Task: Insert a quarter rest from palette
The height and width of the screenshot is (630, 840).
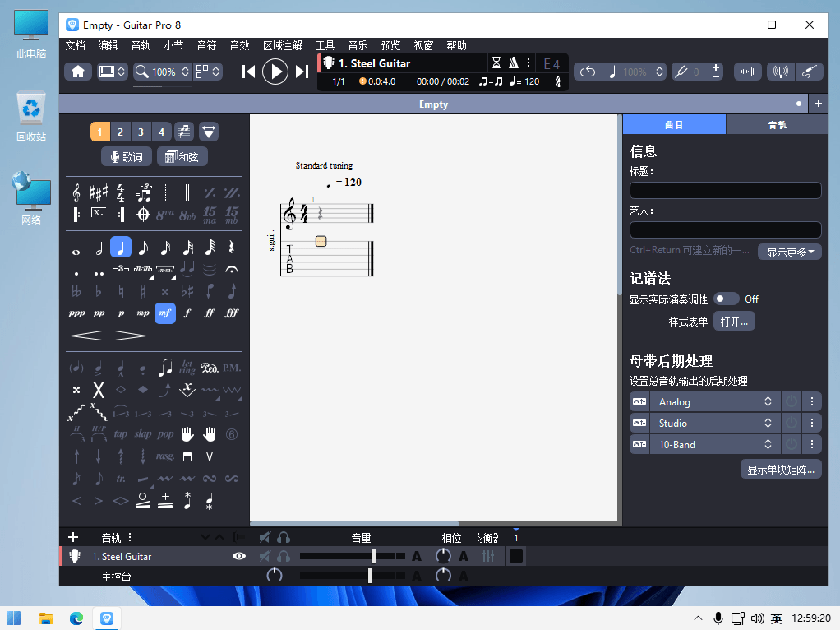Action: click(x=232, y=248)
